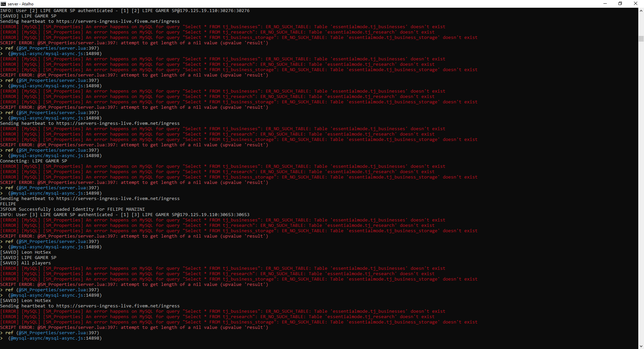Click the scrollbar down arrow
This screenshot has width=644, height=349.
point(641,346)
